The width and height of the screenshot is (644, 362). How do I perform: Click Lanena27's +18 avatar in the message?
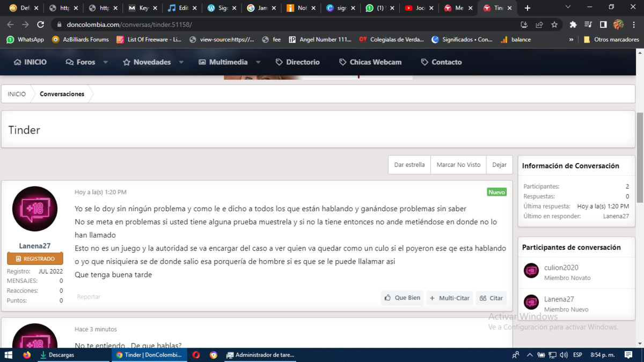(35, 209)
